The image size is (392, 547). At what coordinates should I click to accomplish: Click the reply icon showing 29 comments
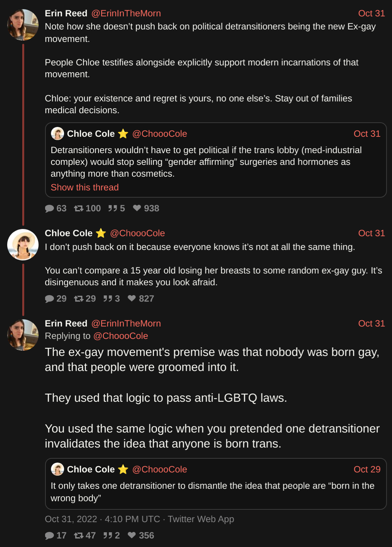(x=50, y=299)
